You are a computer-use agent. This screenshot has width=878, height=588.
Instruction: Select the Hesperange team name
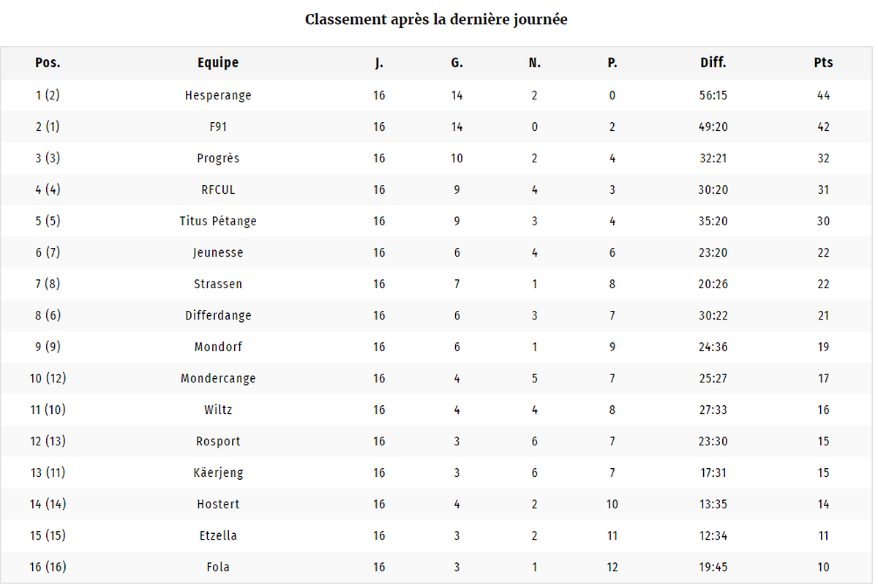pos(218,95)
